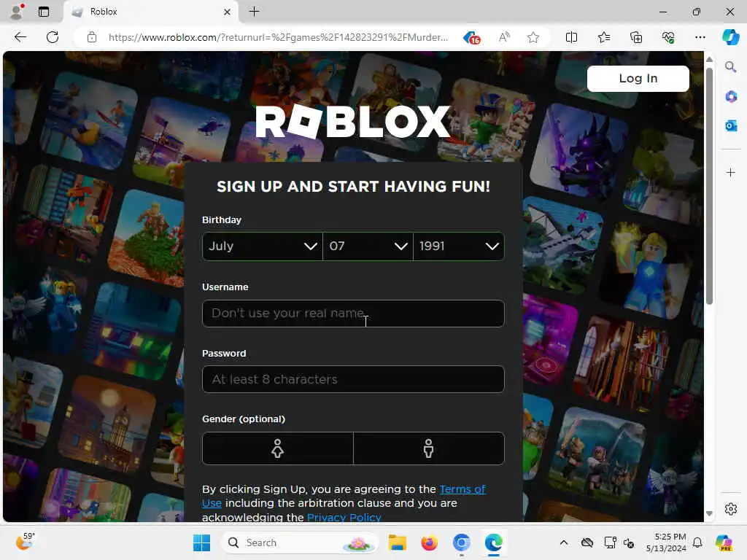The width and height of the screenshot is (747, 560).
Task: Click the Edge taskbar icon
Action: click(x=494, y=542)
